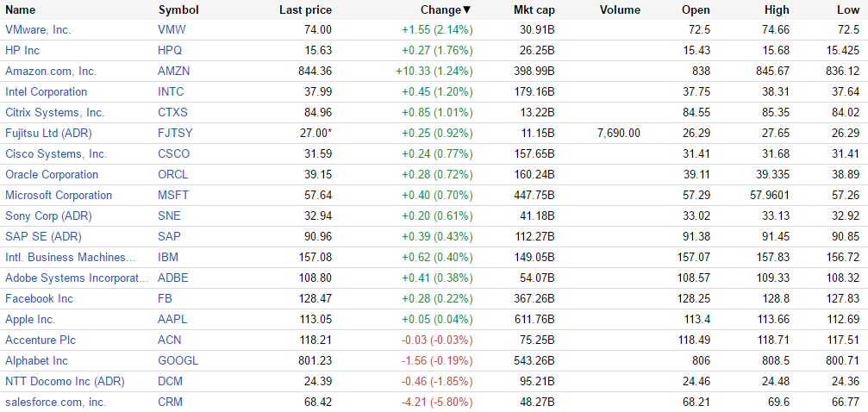This screenshot has width=868, height=412.
Task: Open the Amazon.com, Inc. link
Action: click(x=51, y=71)
